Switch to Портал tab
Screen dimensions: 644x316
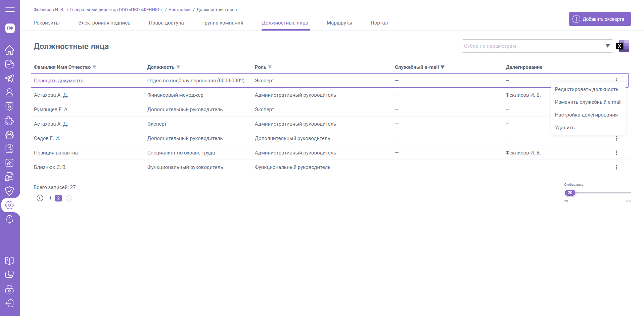pos(379,23)
